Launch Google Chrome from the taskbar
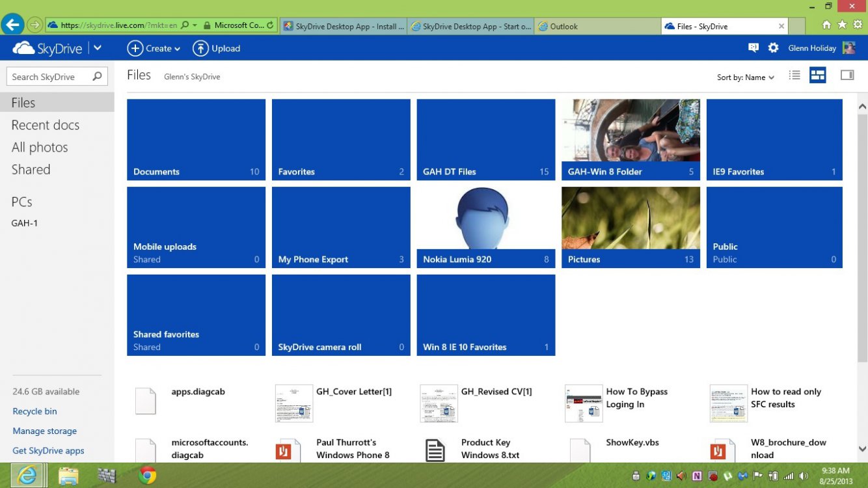 pyautogui.click(x=148, y=476)
